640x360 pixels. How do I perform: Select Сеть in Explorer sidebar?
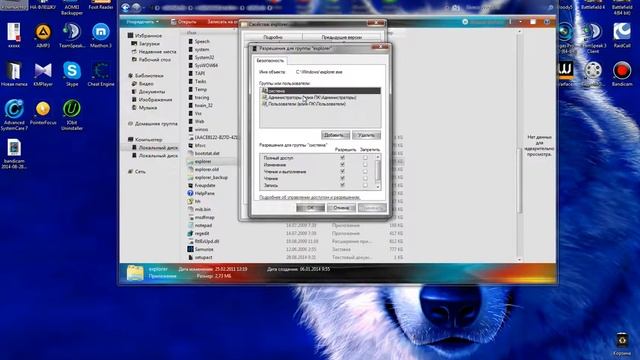point(137,171)
